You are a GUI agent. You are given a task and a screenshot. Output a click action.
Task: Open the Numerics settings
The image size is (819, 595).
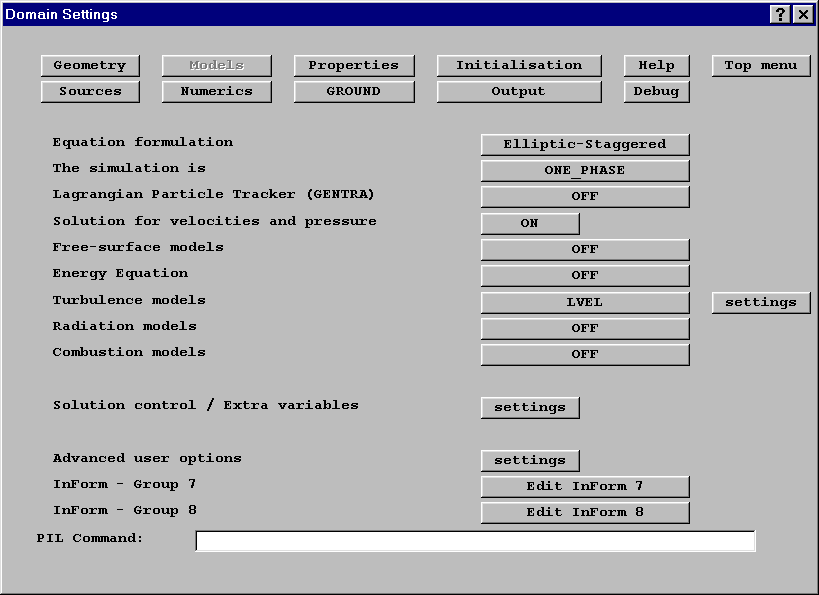tap(216, 92)
